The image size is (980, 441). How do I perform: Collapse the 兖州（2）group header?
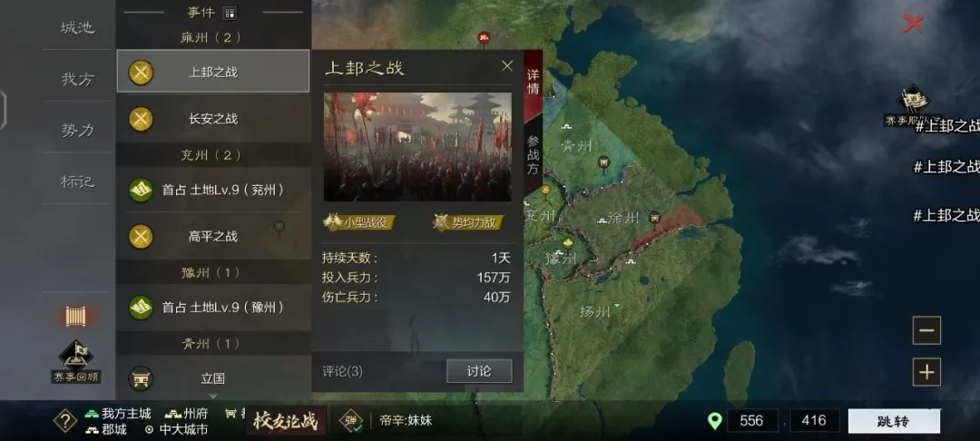pos(214,154)
